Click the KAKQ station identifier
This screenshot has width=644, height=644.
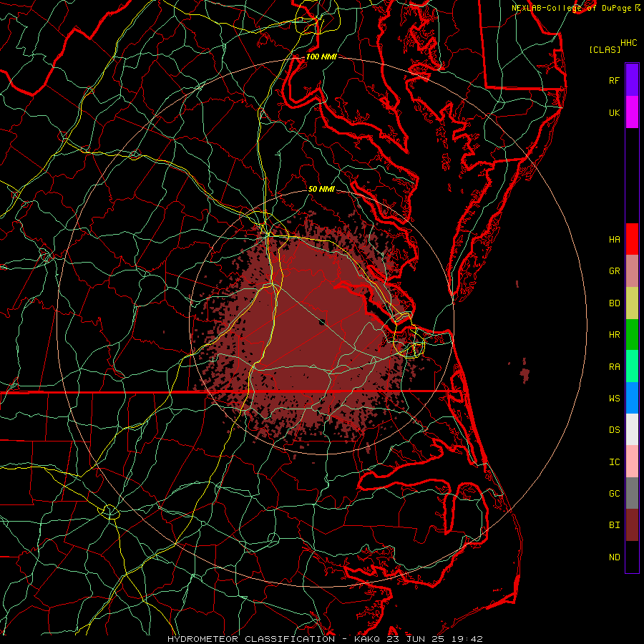click(x=367, y=639)
